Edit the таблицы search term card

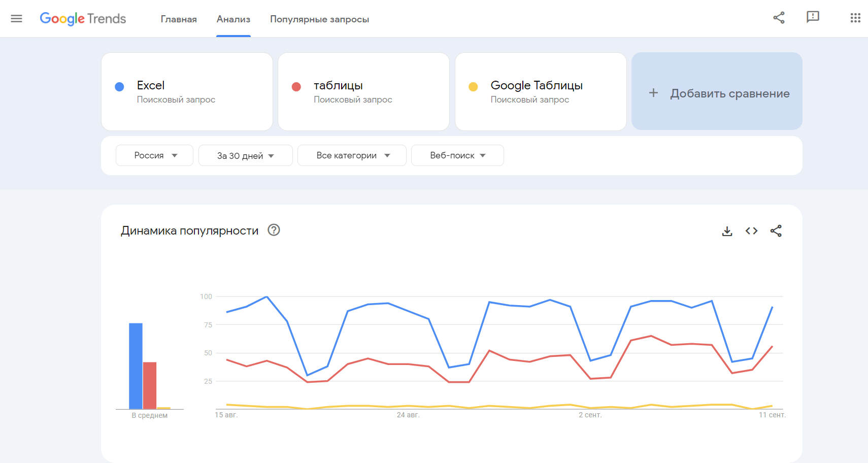tap(363, 91)
